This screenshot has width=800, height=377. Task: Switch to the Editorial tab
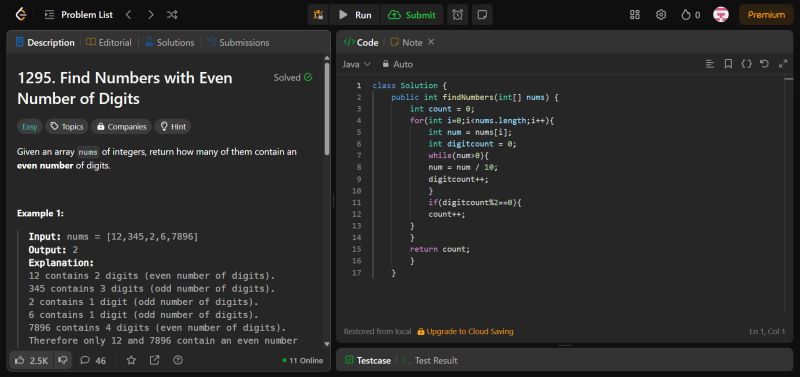coord(109,42)
